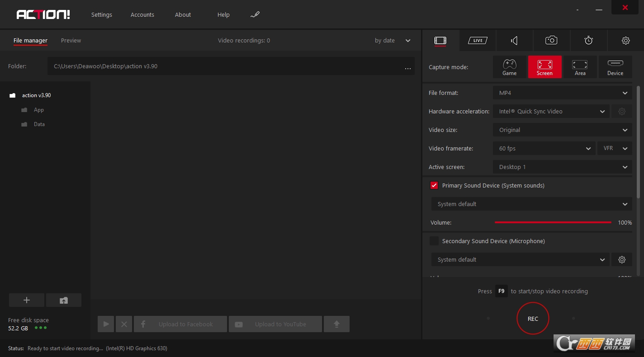Viewport: 644px width, 357px height.
Task: Expand Active screen Desktop 1 dropdown
Action: 563,167
